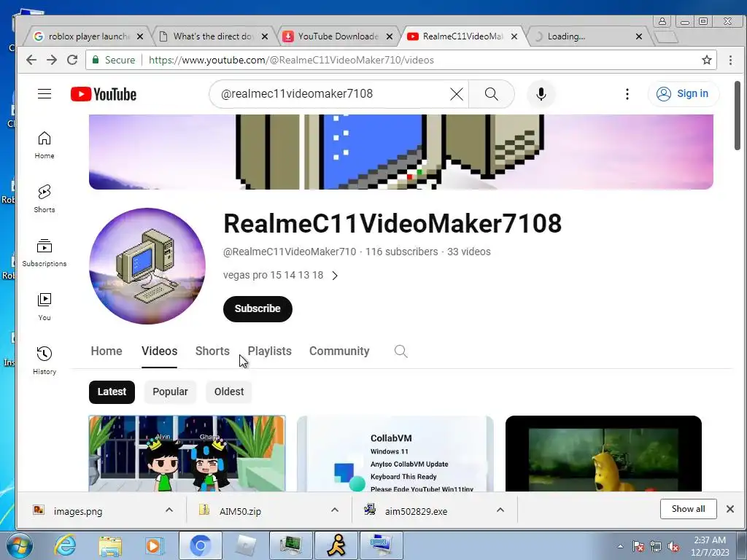Click the YouTube logo
Image resolution: width=747 pixels, height=560 pixels.
(104, 94)
